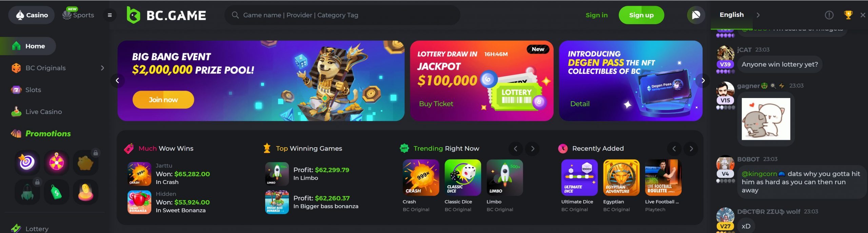868x233 pixels.
Task: Open the info exclamation circle icon
Action: pyautogui.click(x=829, y=15)
